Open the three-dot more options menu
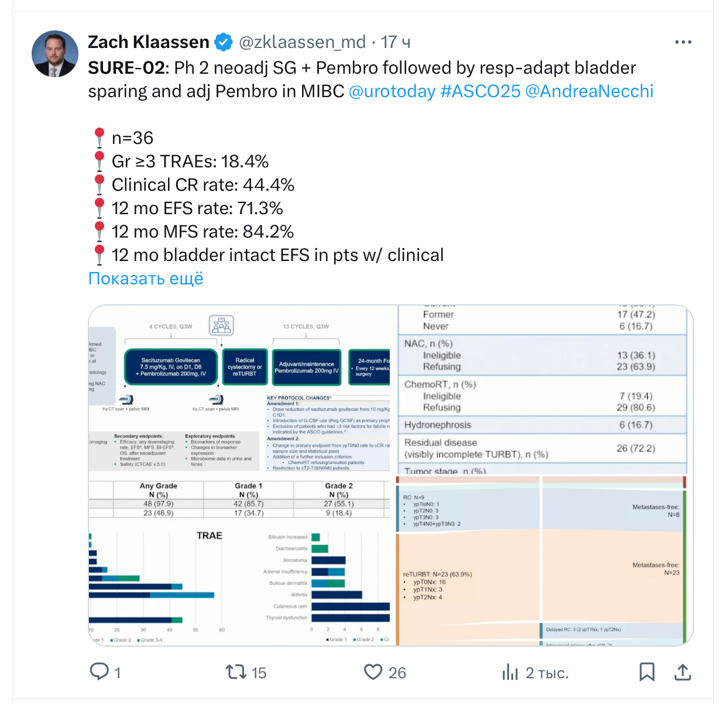728x704 pixels. 683,42
